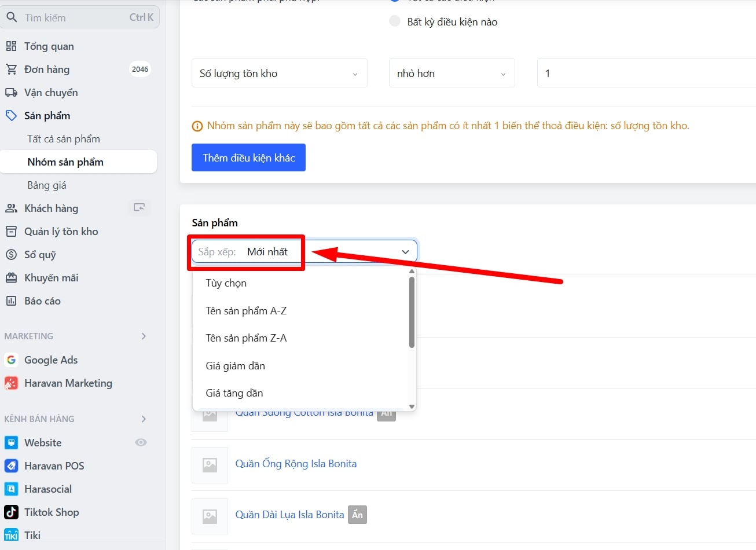Open 'Quần Ống Rộng Isla Bonita' product link

pyautogui.click(x=296, y=464)
